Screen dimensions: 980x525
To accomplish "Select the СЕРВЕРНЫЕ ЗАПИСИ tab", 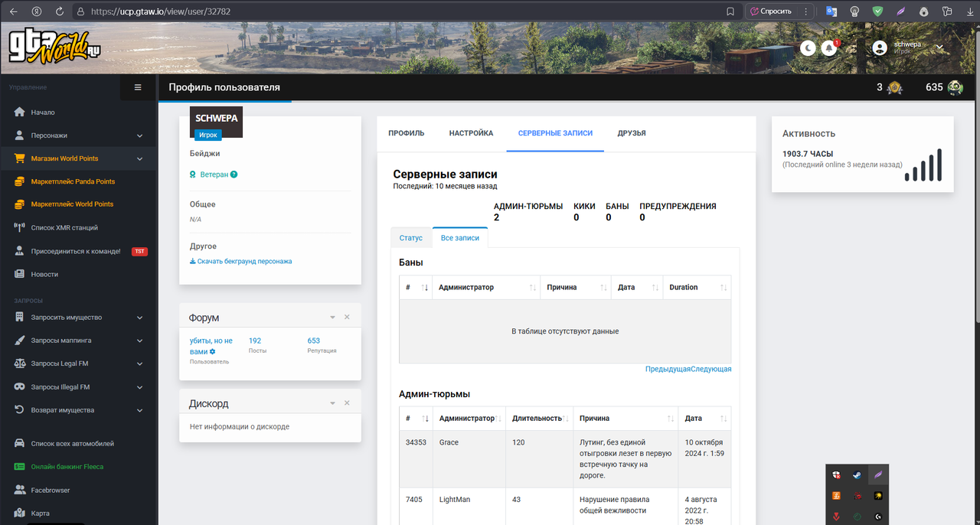I will 555,133.
